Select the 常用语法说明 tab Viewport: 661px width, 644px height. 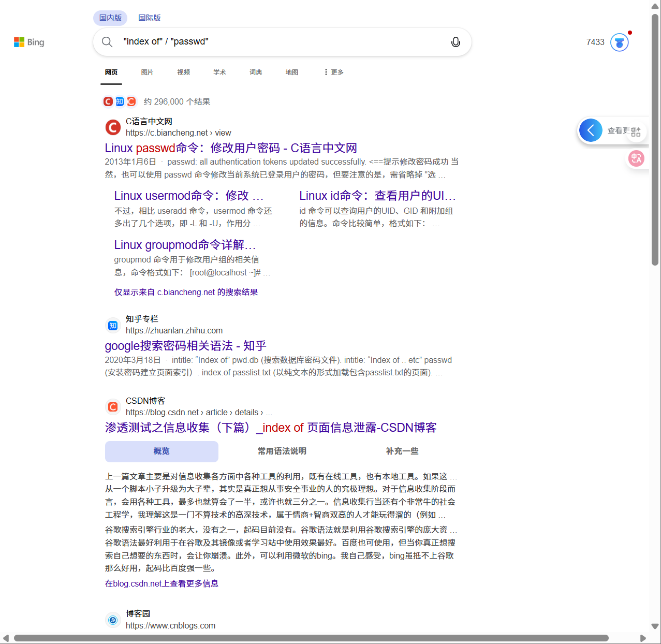(x=282, y=451)
